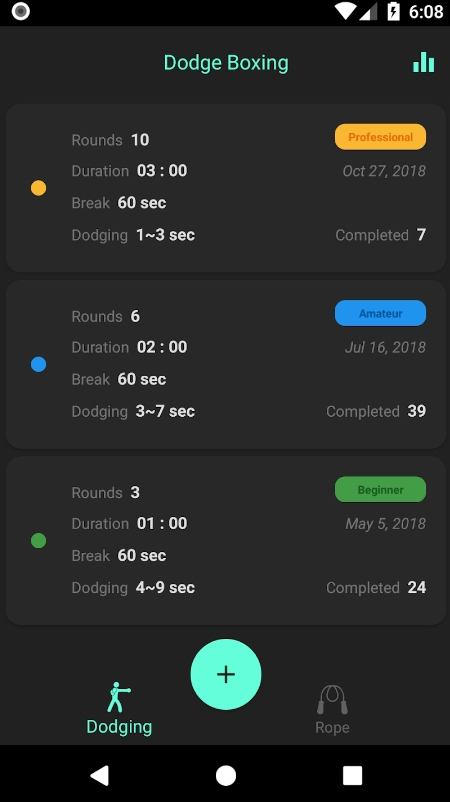
Task: Tap the plus button to add workout
Action: coord(226,674)
